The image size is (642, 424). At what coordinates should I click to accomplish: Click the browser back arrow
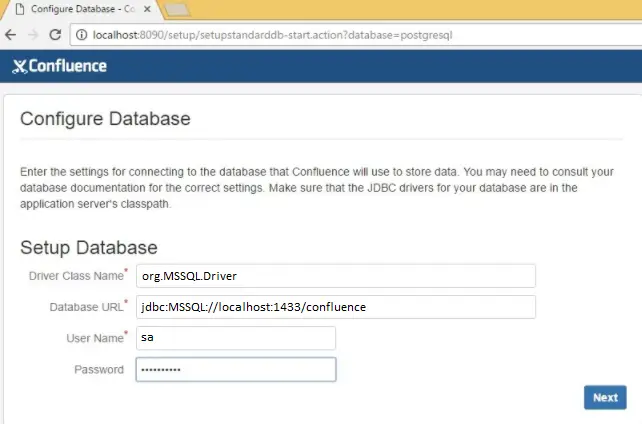[x=10, y=34]
